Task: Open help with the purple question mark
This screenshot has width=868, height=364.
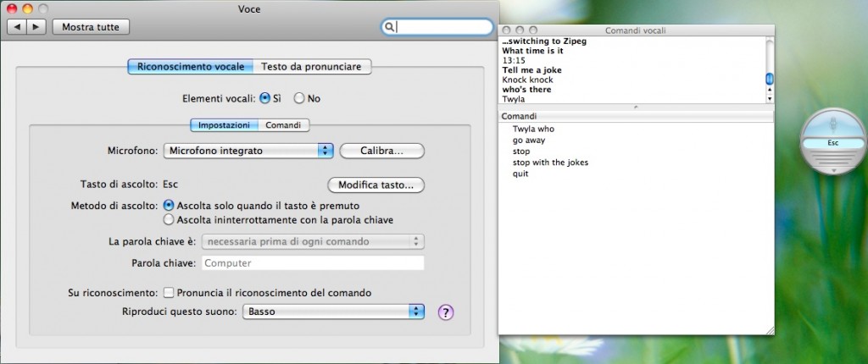Action: tap(446, 312)
